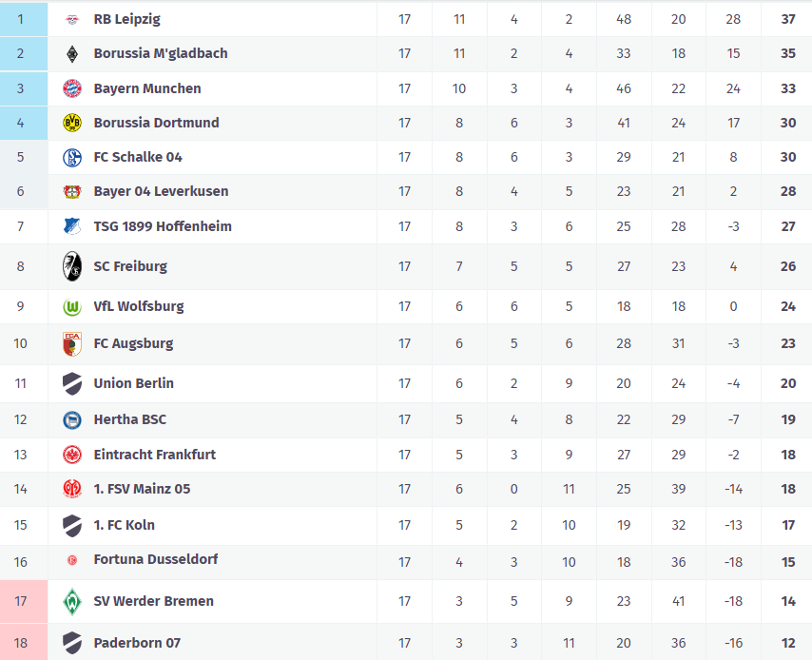Image resolution: width=812 pixels, height=660 pixels.
Task: Click the Bayern Munchen crest icon
Action: [72, 88]
